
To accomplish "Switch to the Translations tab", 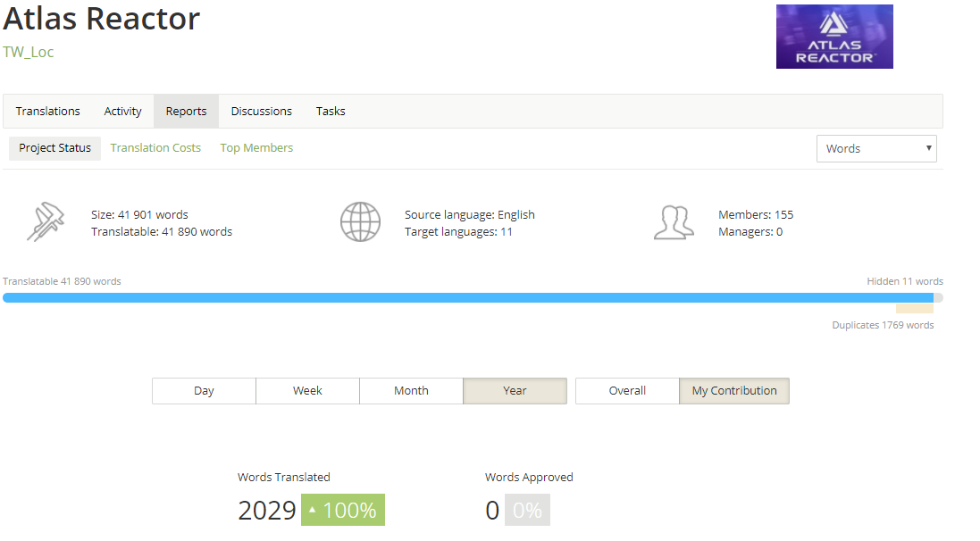I will click(x=48, y=112).
